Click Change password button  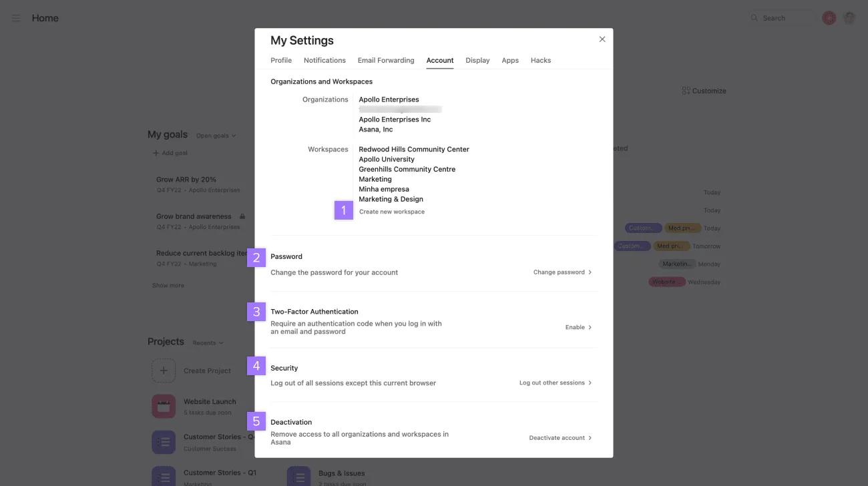tap(562, 272)
